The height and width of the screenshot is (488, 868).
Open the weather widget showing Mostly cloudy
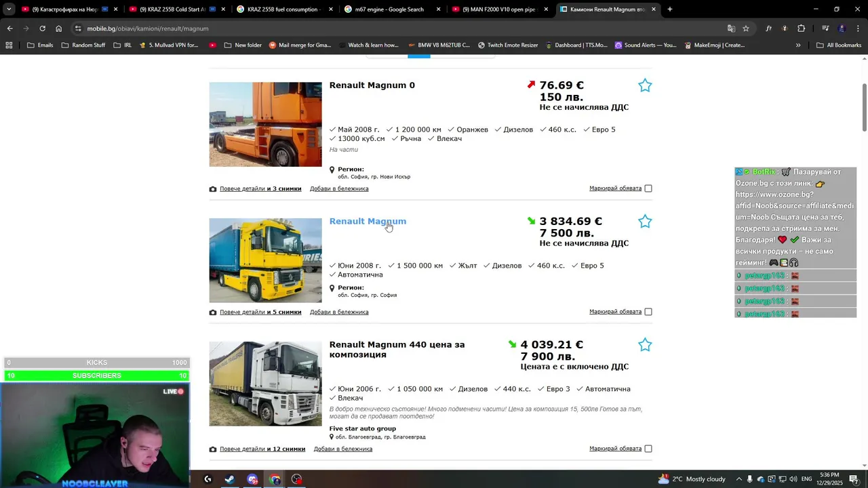coord(692,479)
